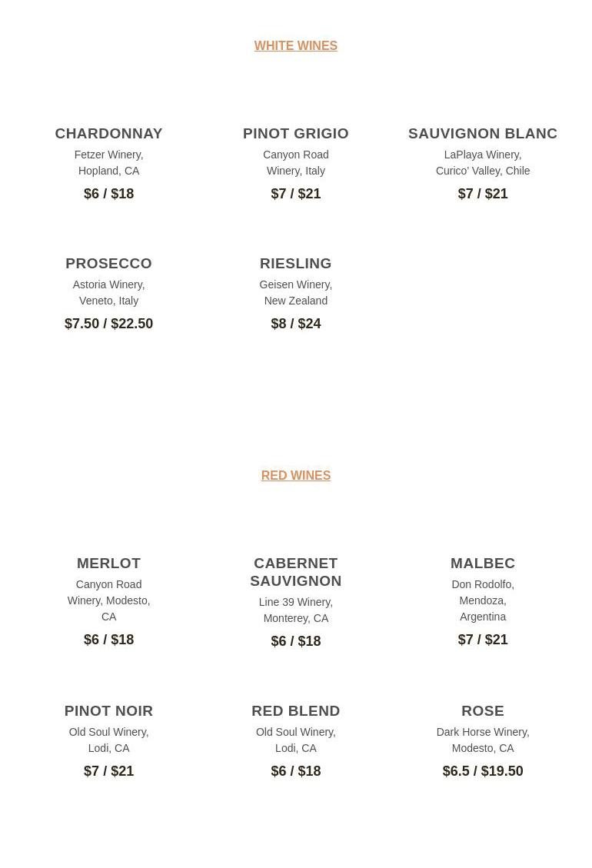Select the Chardonnay wine title
The height and width of the screenshot is (868, 592).
pyautogui.click(x=108, y=134)
